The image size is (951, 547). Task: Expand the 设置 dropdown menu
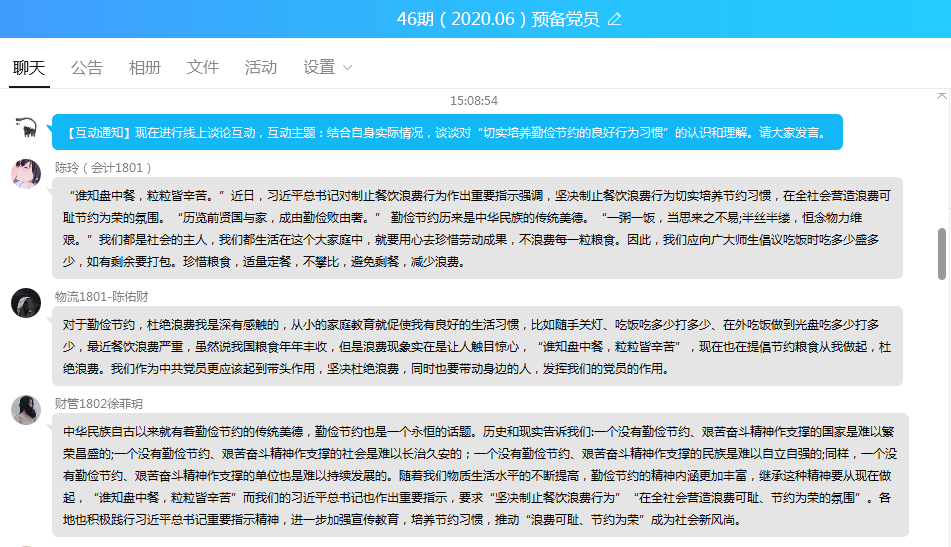[319, 67]
